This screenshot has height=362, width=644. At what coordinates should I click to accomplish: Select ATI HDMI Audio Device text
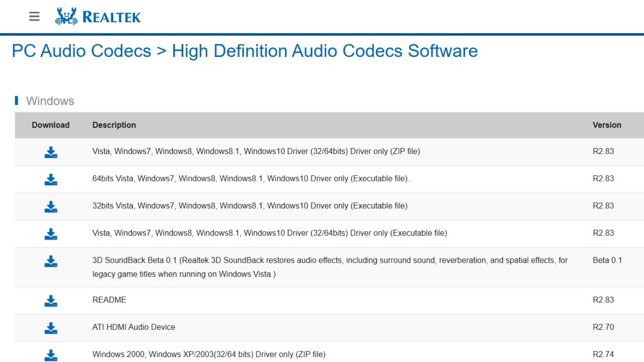tap(134, 327)
